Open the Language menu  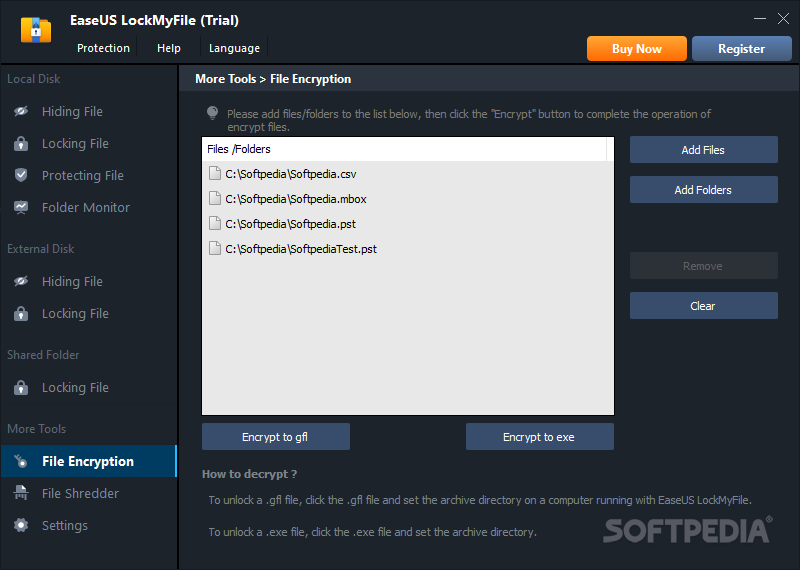pyautogui.click(x=234, y=48)
